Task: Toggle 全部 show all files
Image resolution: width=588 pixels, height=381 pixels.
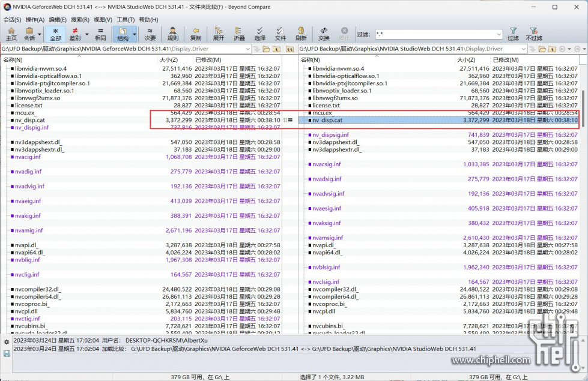Action: click(55, 34)
